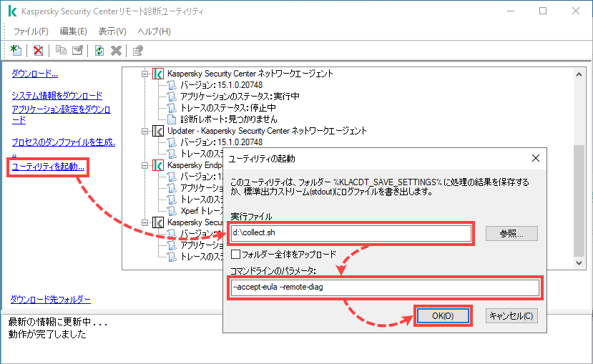Click 動作が完了しました log line
This screenshot has width=593, height=364.
(x=47, y=334)
